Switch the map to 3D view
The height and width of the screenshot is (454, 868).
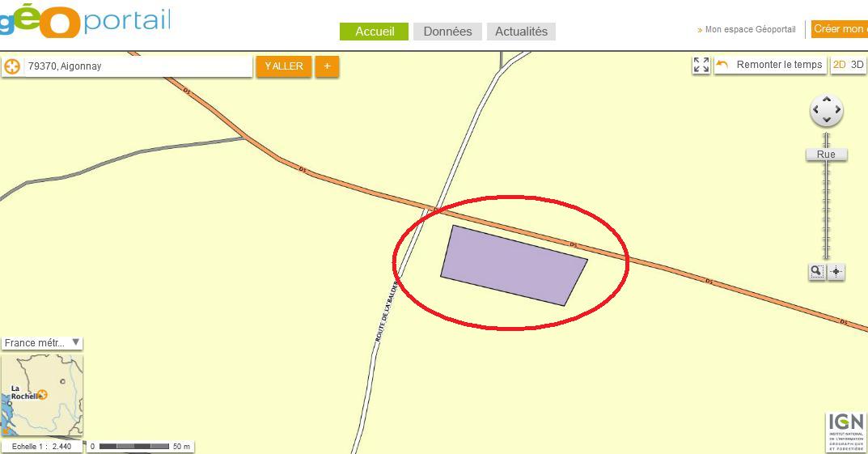857,65
